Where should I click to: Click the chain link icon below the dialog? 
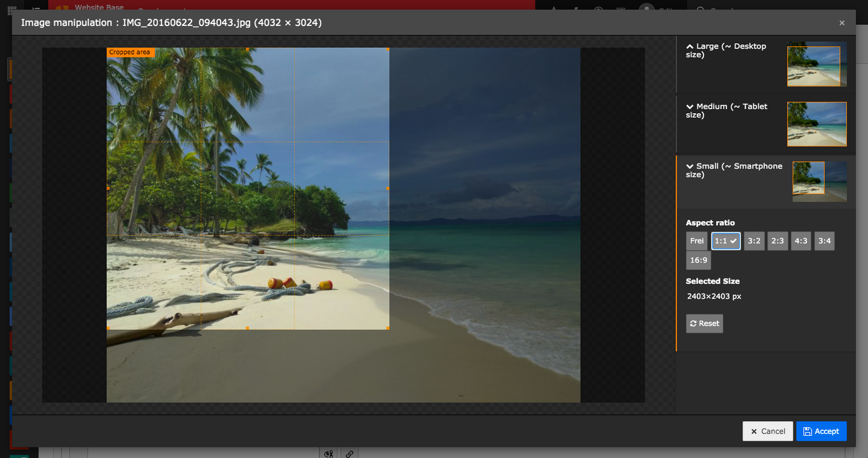pos(349,453)
